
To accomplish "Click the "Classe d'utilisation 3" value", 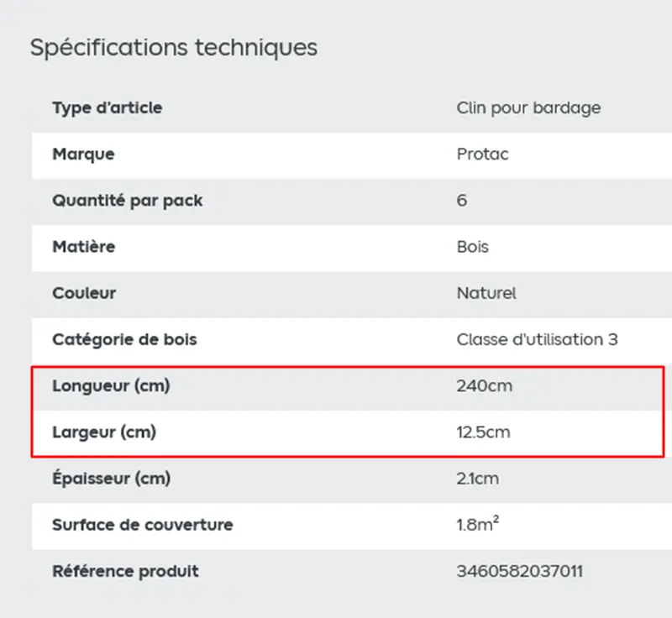I will [537, 340].
